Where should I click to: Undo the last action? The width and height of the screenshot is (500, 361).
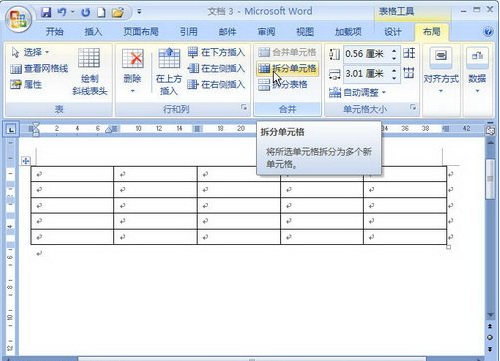62,12
